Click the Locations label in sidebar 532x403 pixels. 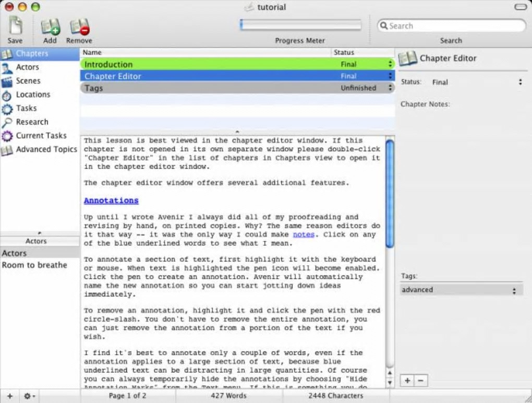tap(33, 94)
